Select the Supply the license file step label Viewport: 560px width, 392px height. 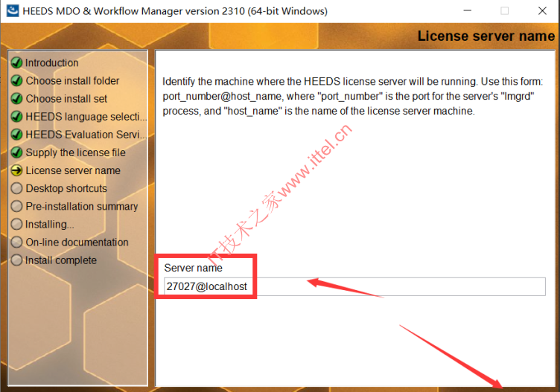76,152
